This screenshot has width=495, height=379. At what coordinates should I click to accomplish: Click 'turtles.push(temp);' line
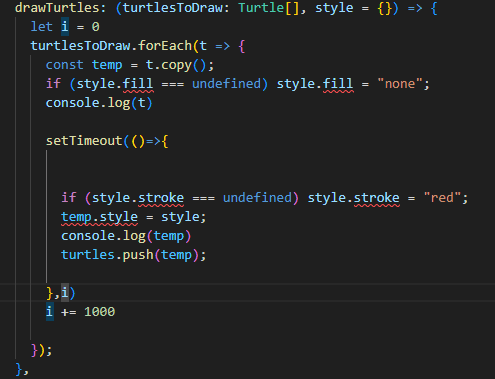click(134, 255)
